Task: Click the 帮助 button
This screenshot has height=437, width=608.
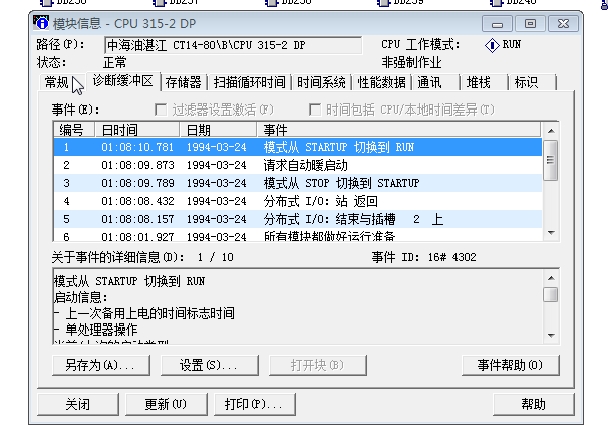Action: pos(534,404)
